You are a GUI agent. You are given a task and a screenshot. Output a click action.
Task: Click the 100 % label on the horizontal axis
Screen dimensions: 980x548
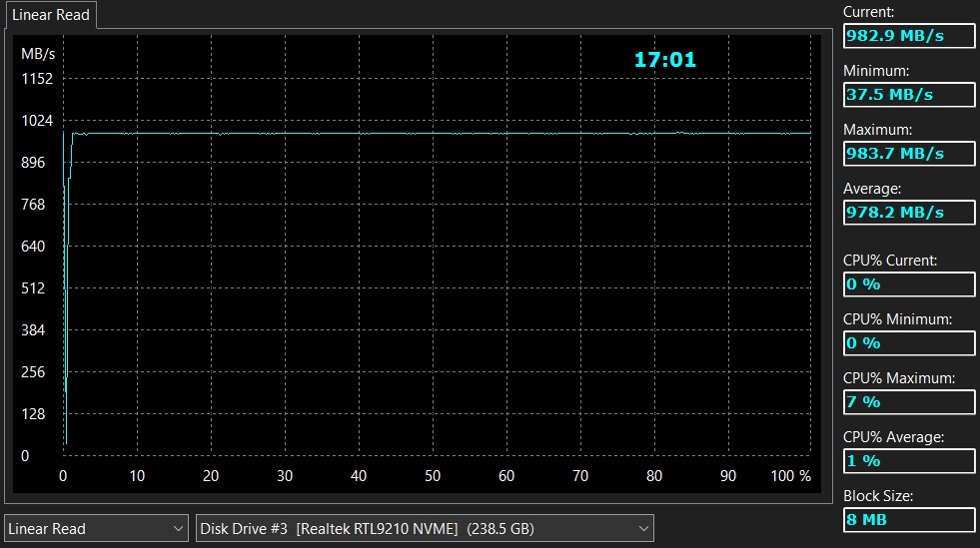[x=790, y=476]
